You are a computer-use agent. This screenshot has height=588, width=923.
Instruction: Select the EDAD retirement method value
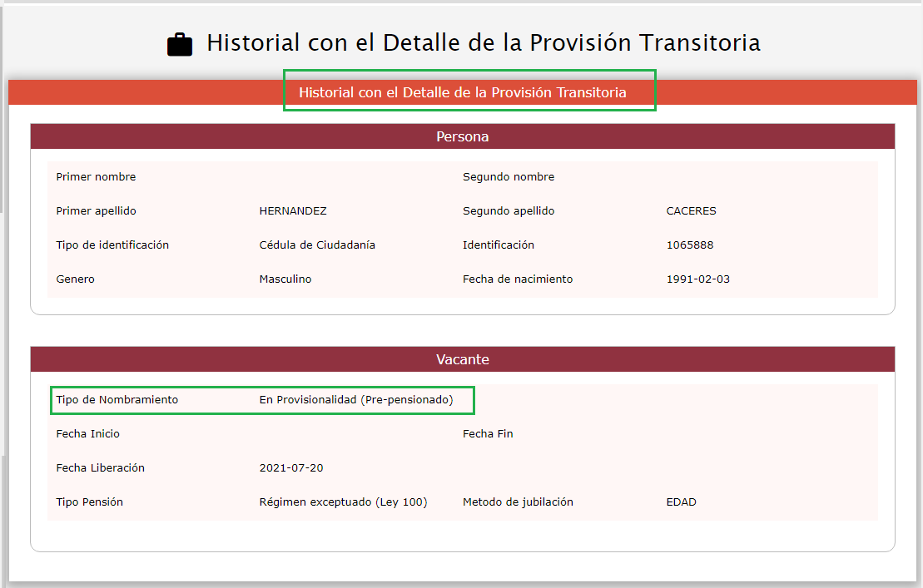point(681,502)
